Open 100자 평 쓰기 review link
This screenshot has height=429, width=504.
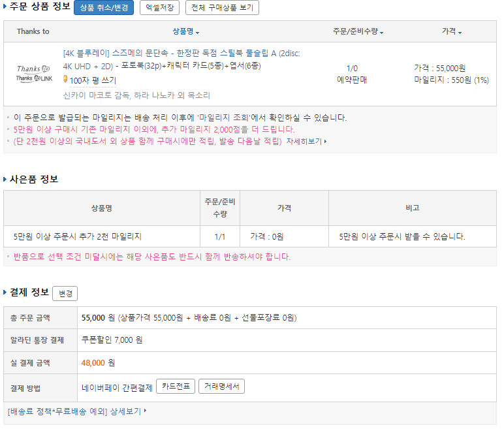pos(93,80)
